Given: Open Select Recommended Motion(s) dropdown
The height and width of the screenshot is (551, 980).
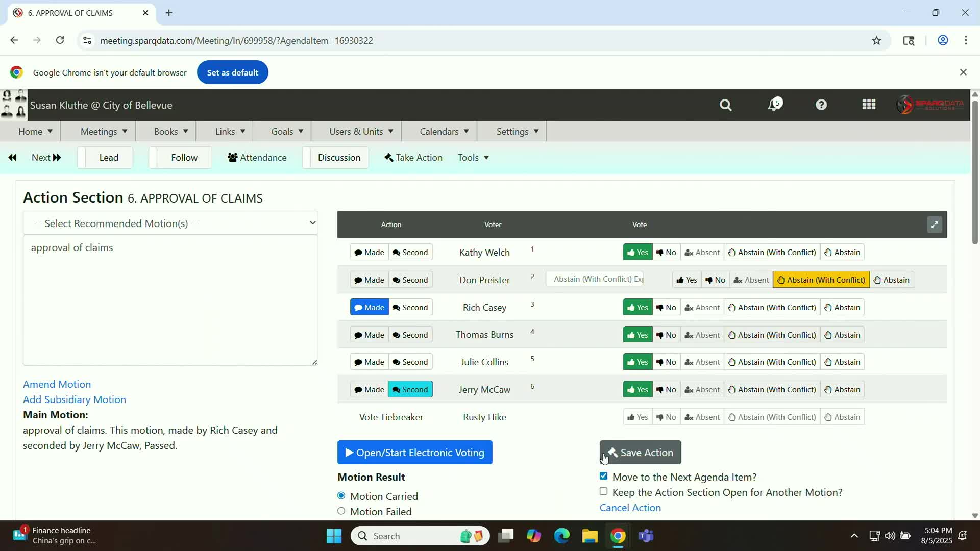Looking at the screenshot, I should (x=170, y=223).
